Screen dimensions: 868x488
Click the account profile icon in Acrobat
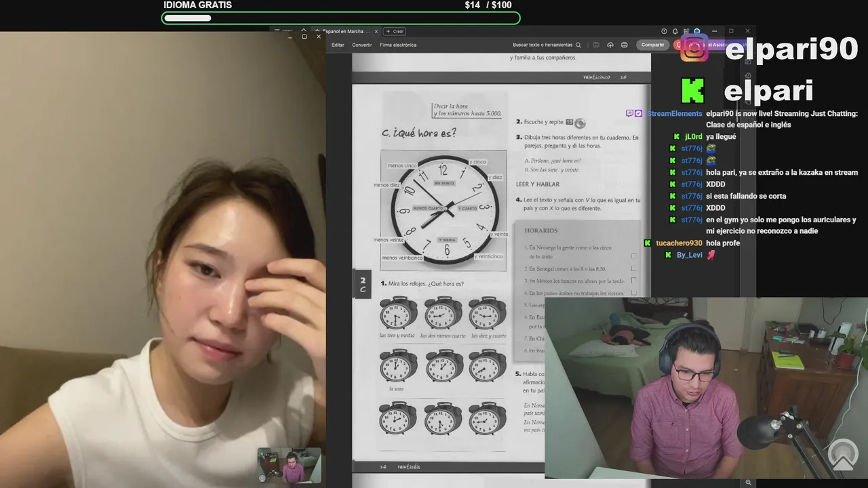tap(697, 31)
